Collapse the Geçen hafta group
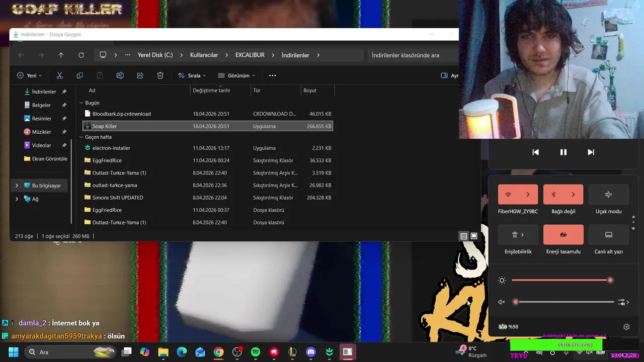 (x=82, y=137)
